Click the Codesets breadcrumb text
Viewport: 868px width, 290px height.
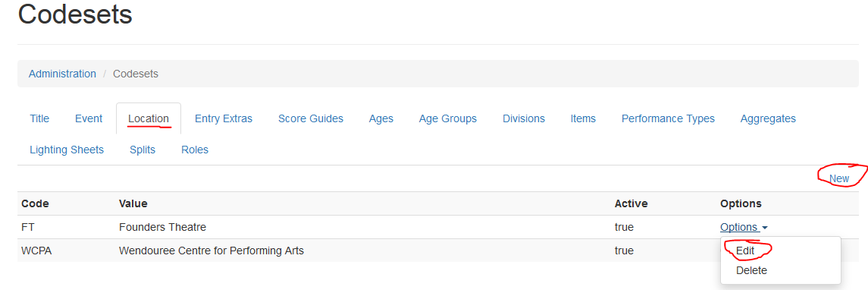point(136,74)
